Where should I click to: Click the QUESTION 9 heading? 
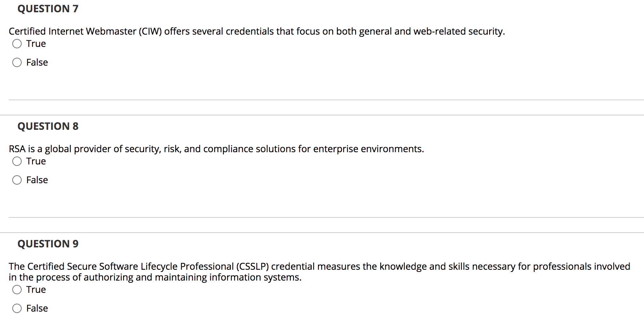point(47,244)
